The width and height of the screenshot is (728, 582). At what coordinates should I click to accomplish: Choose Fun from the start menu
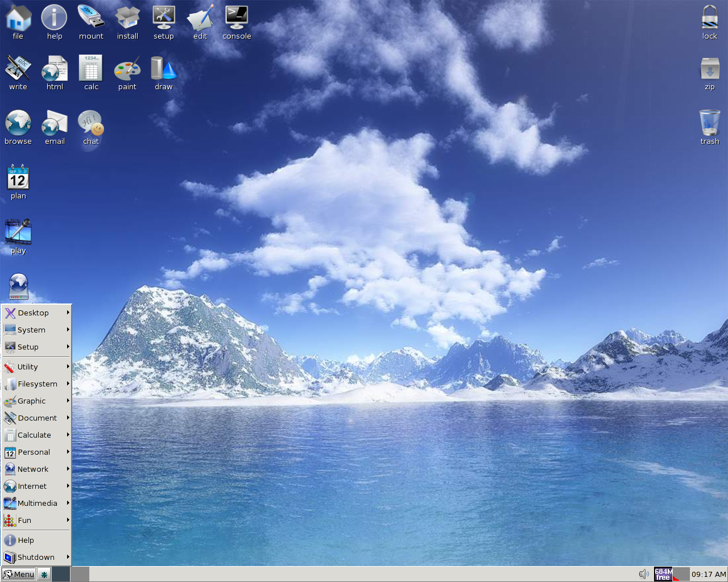(36, 520)
